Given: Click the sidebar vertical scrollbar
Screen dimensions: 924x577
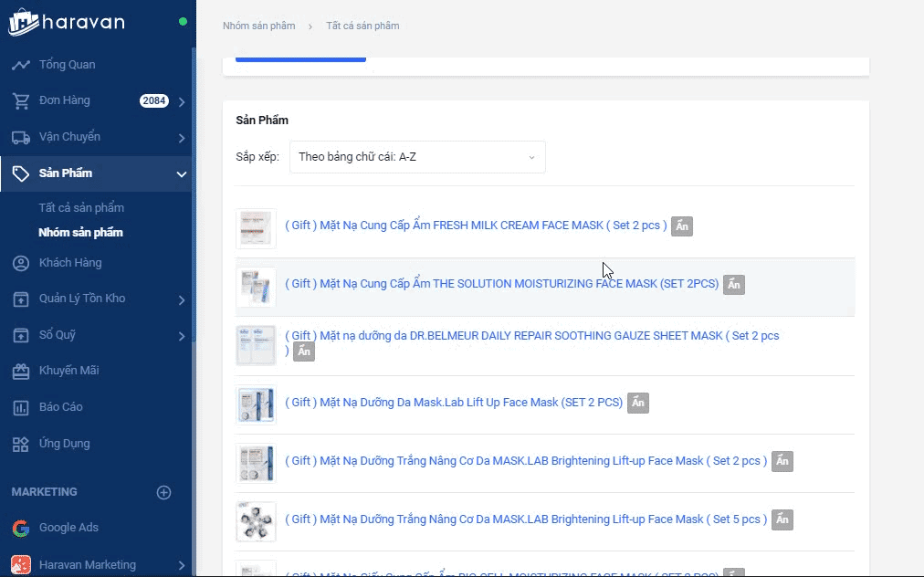Looking at the screenshot, I should [194, 194].
